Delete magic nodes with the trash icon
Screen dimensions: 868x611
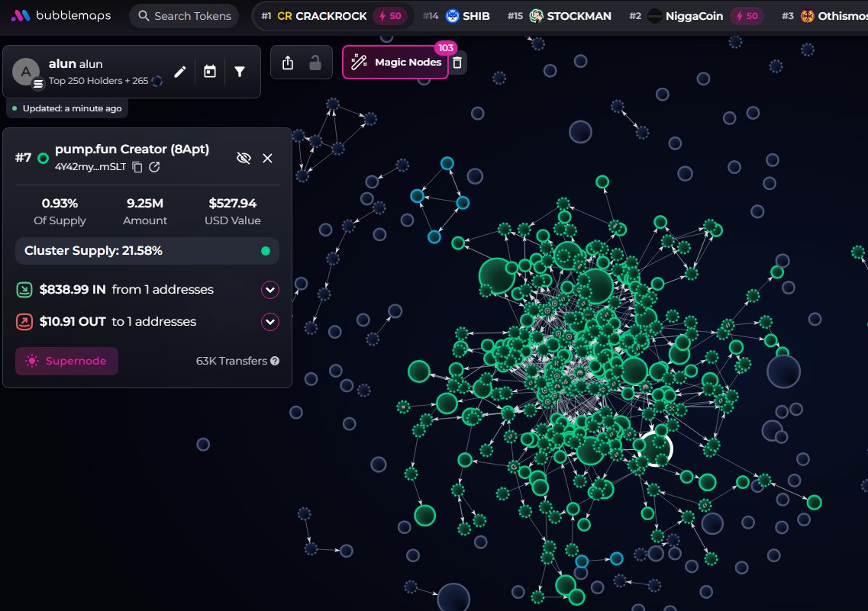click(x=457, y=63)
